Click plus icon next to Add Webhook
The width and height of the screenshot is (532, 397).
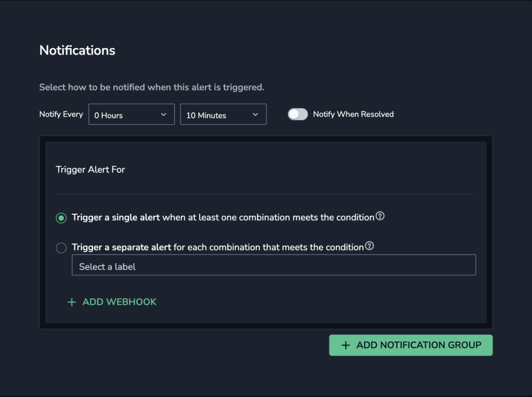72,302
